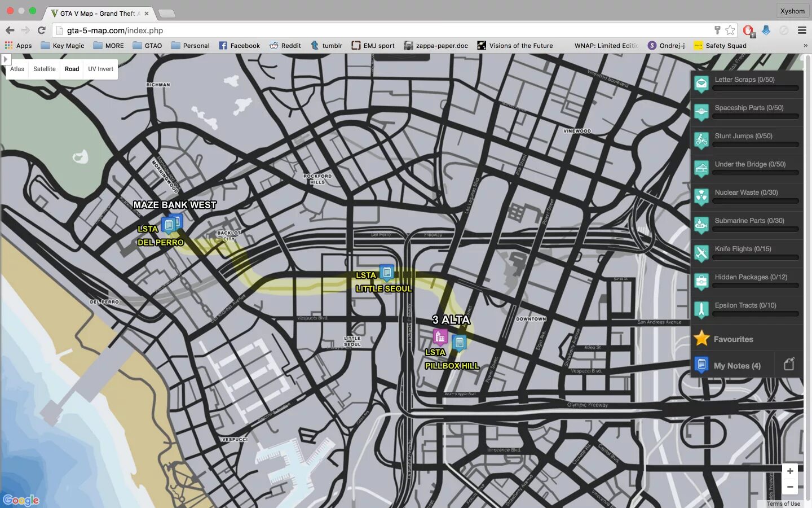Show more bookmarks with the chevron
812x508 pixels.
coord(805,46)
